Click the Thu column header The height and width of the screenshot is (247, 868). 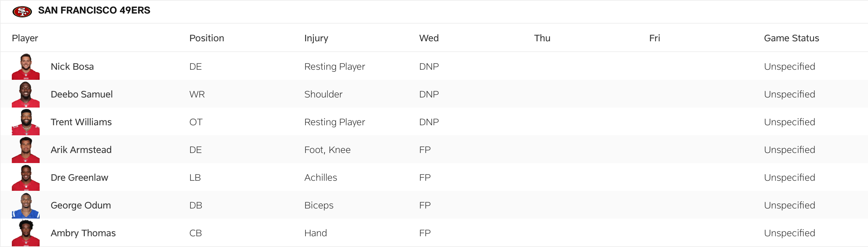pyautogui.click(x=542, y=38)
